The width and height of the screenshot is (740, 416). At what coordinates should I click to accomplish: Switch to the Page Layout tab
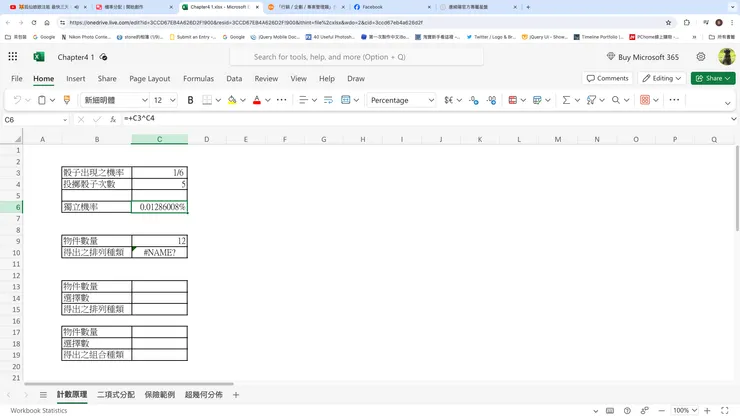(150, 78)
